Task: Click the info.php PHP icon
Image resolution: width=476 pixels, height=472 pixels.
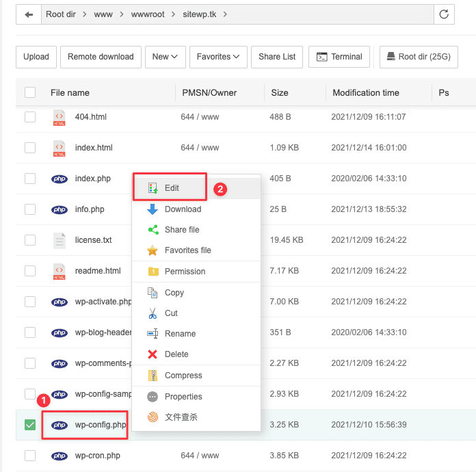Action: (59, 209)
